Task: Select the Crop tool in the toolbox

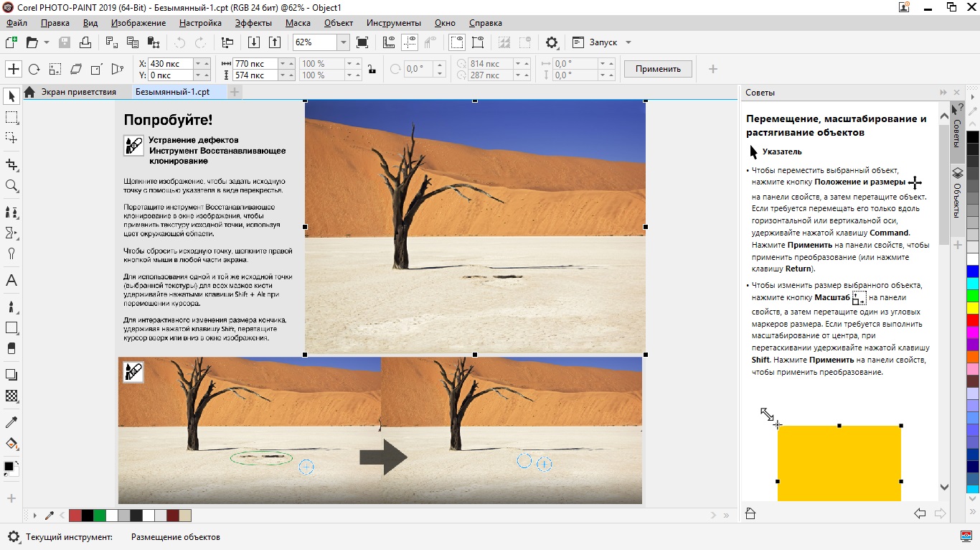Action: pos(11,164)
